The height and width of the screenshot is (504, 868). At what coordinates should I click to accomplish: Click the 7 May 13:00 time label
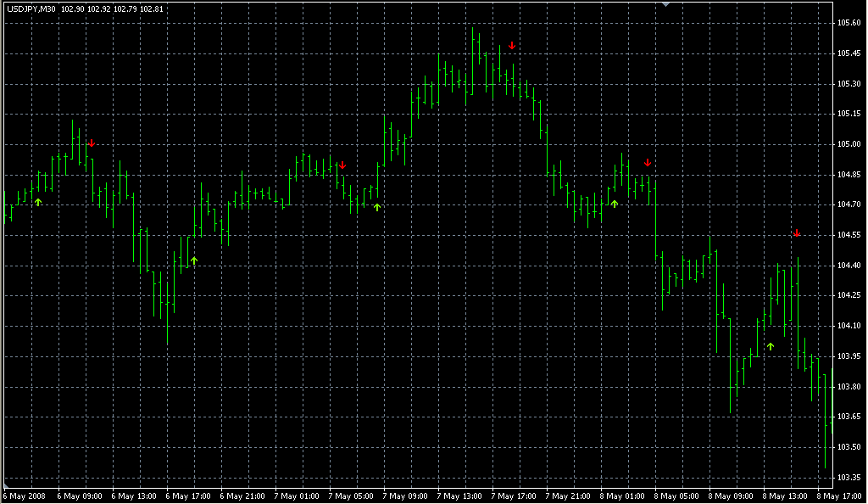point(459,496)
